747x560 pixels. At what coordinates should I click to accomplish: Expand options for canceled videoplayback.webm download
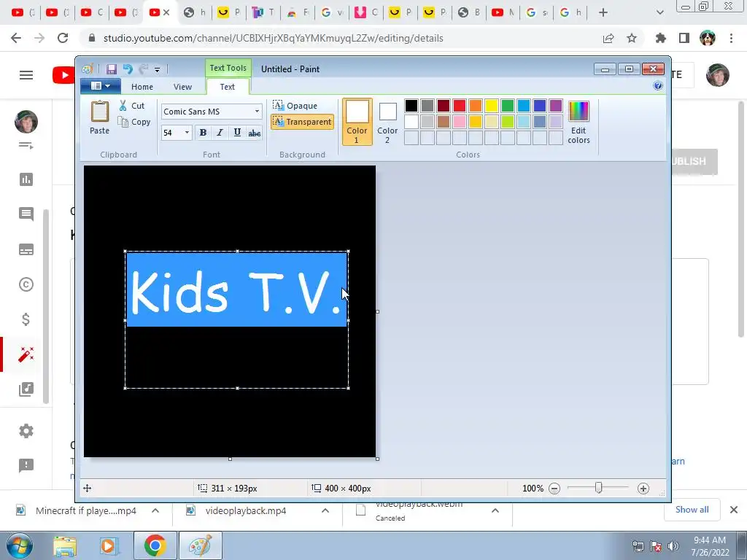495,510
